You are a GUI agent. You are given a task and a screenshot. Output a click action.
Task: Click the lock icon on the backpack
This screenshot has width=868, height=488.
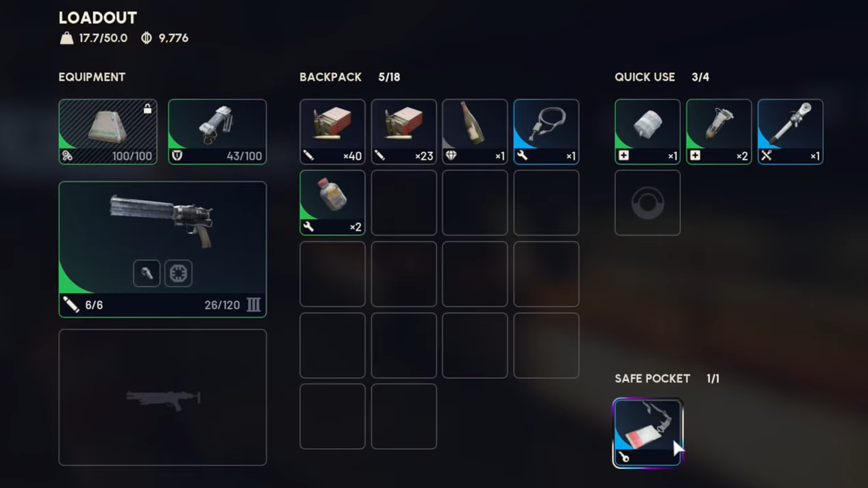147,108
